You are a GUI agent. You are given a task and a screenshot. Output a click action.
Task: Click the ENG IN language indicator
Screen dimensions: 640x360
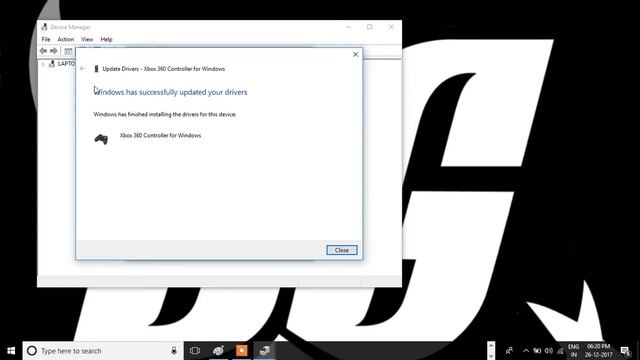(x=573, y=351)
